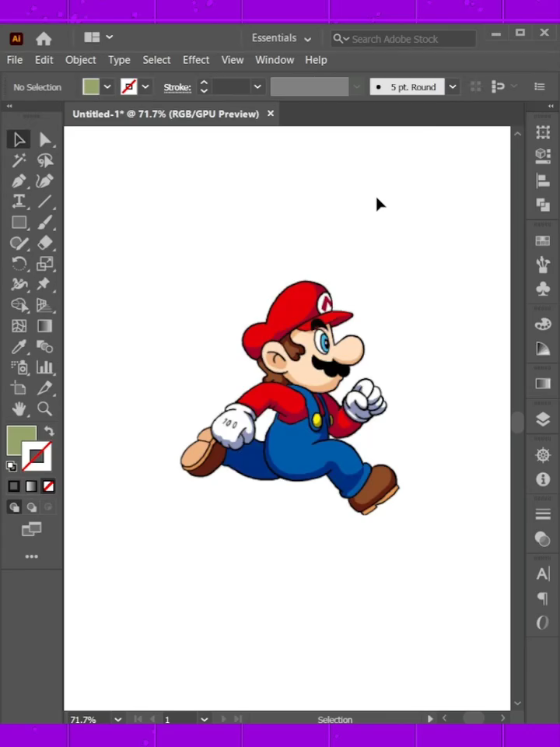Select the Curvature tool
560x747 pixels.
point(45,181)
